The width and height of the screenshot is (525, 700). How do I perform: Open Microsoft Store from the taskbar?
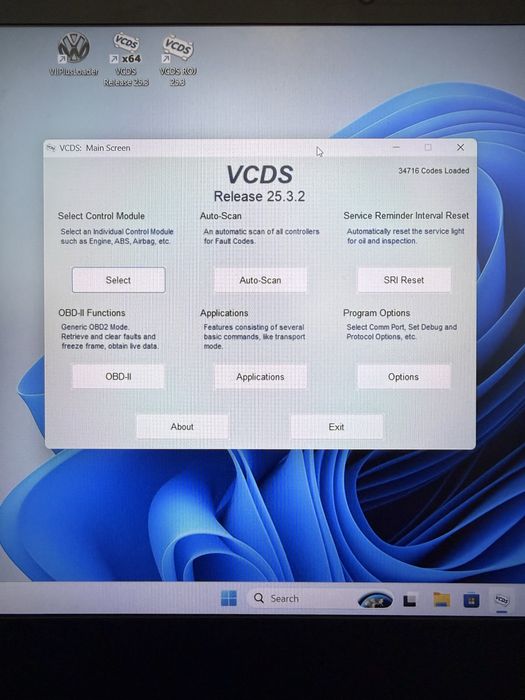(x=471, y=600)
